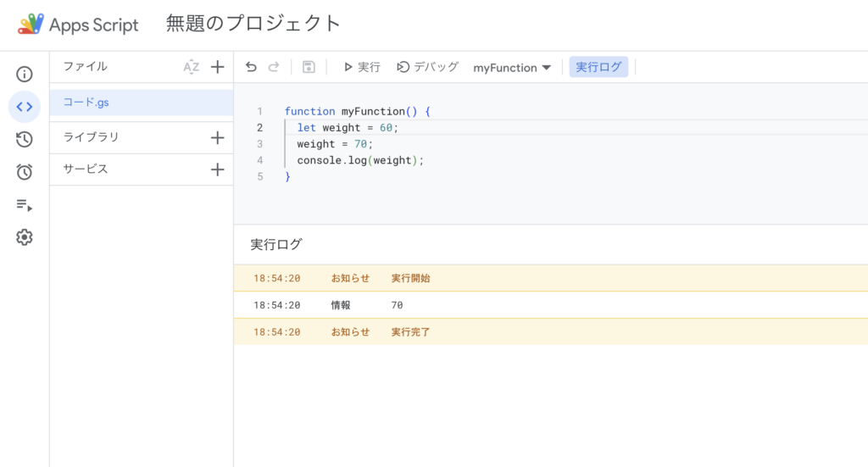Open the Executions list icon in sidebar
Viewport: 868px width, 467px height.
[x=25, y=205]
